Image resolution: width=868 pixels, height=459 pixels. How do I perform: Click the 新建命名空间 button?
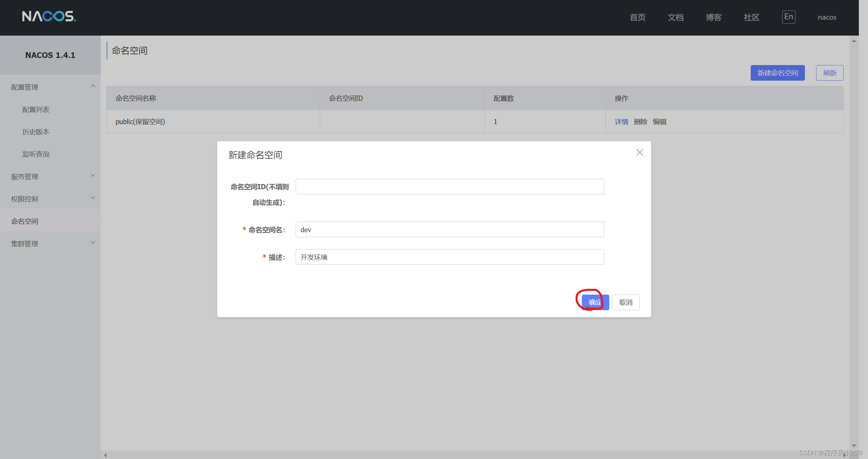[x=777, y=73]
